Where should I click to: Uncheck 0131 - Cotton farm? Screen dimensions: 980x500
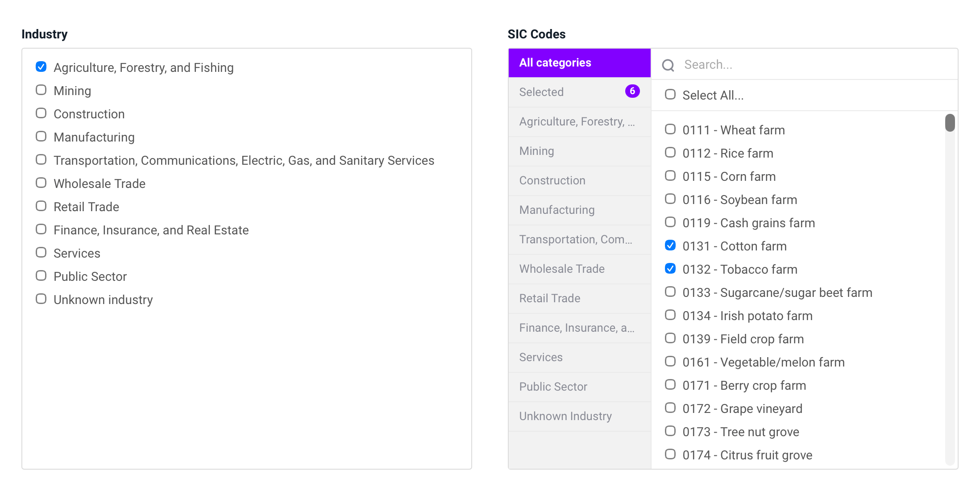(x=670, y=246)
